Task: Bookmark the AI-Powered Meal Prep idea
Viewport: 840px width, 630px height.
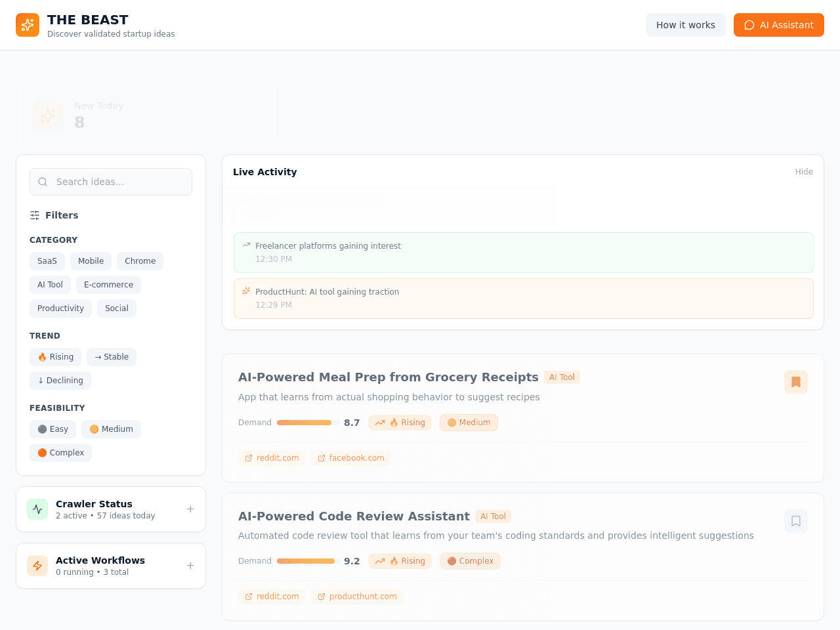Action: [796, 382]
